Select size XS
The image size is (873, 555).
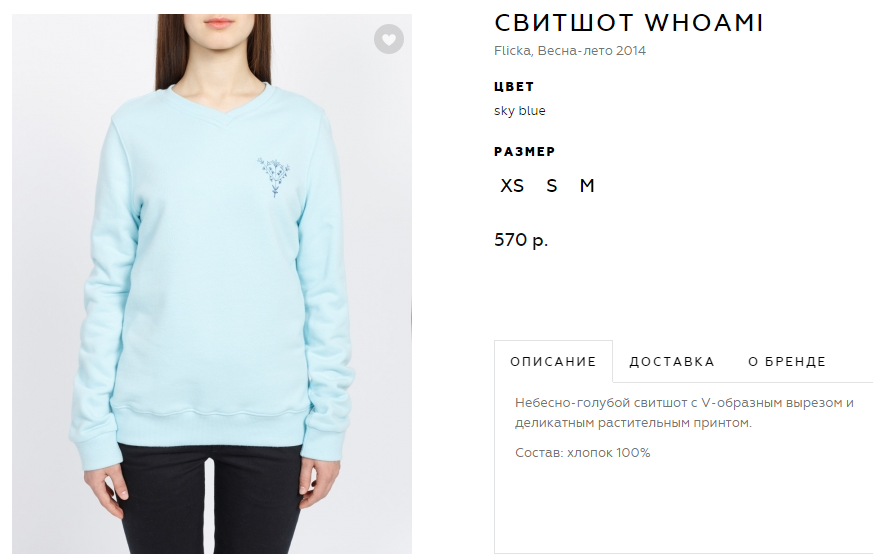512,185
